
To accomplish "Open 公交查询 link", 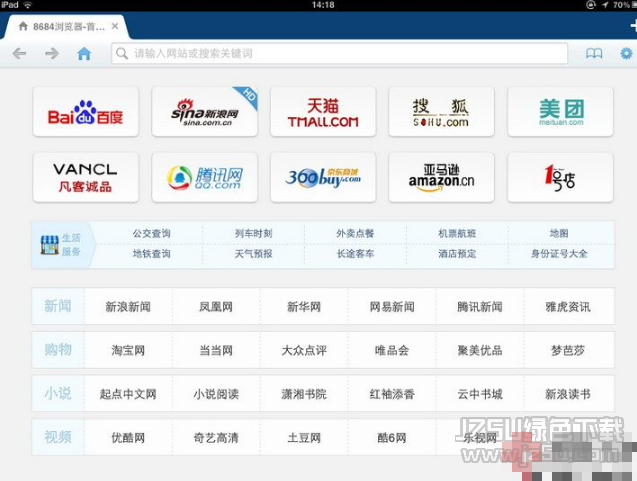I will [152, 234].
